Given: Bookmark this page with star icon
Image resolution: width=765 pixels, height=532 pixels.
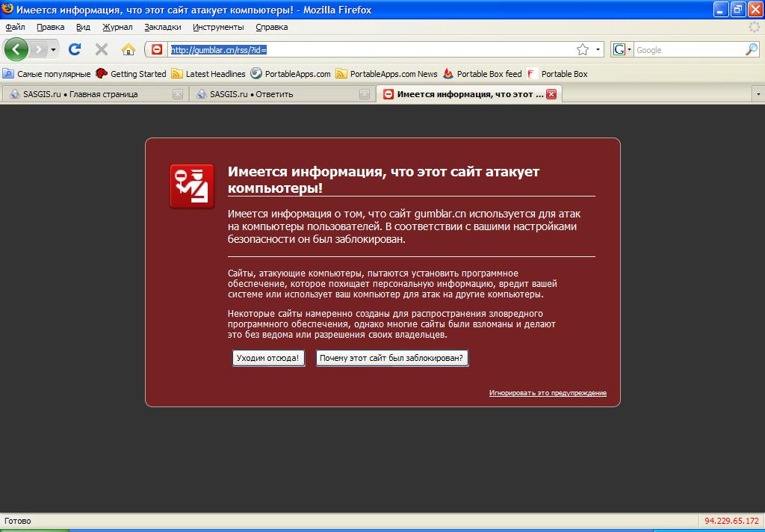Looking at the screenshot, I should click(x=583, y=49).
